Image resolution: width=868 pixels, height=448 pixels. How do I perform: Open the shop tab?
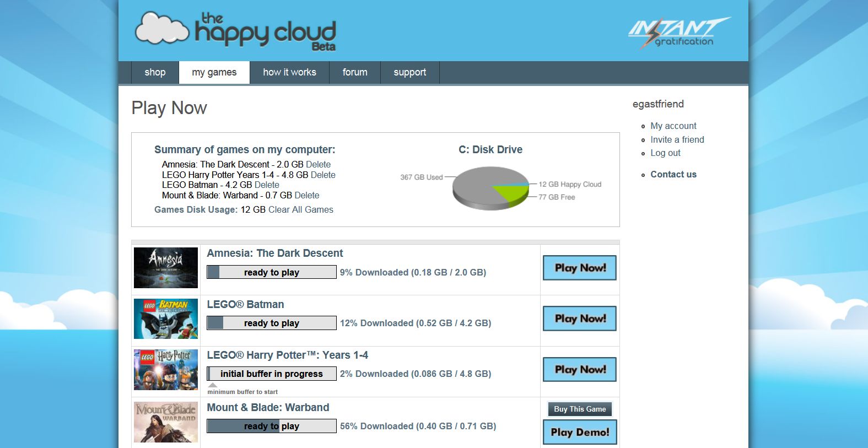(155, 72)
